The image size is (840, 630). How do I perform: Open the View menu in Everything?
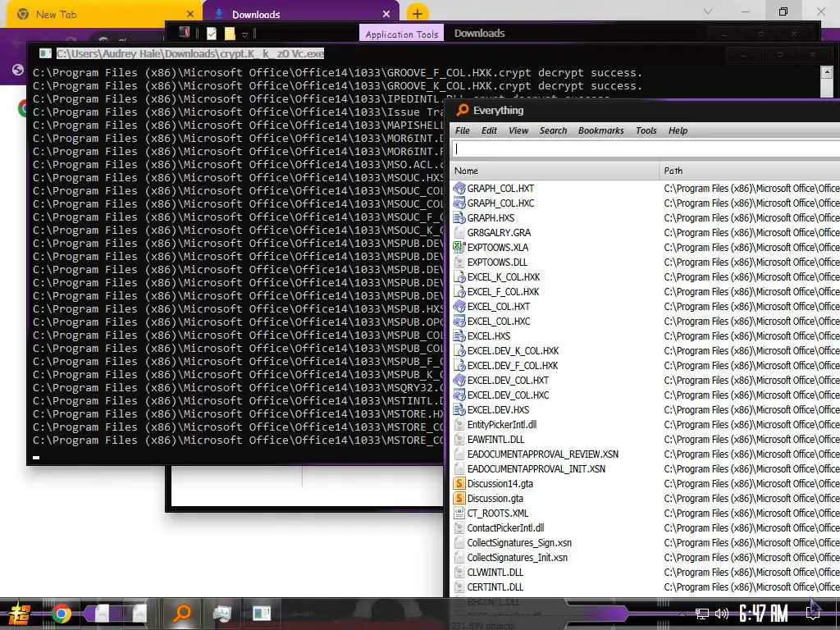click(518, 130)
